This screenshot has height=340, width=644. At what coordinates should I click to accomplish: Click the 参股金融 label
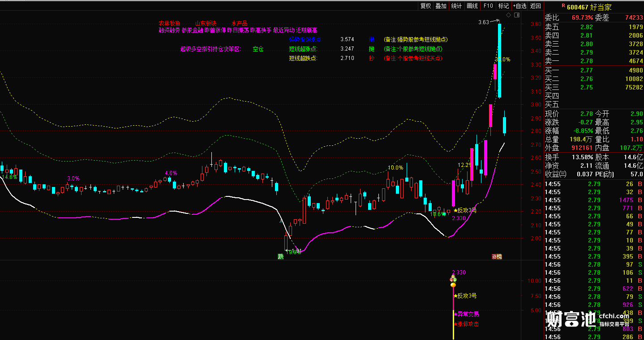[x=192, y=30]
